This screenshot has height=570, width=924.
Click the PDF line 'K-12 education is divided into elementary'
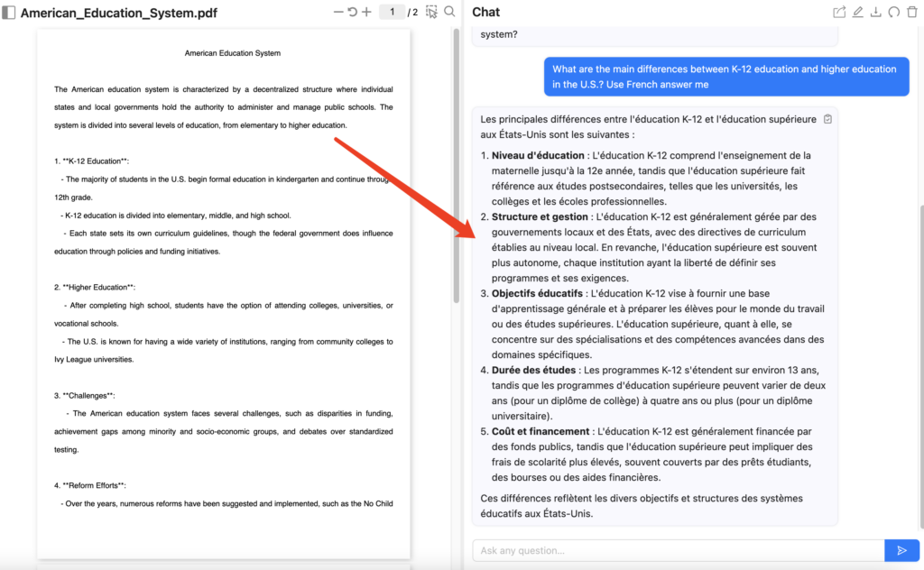tap(176, 216)
